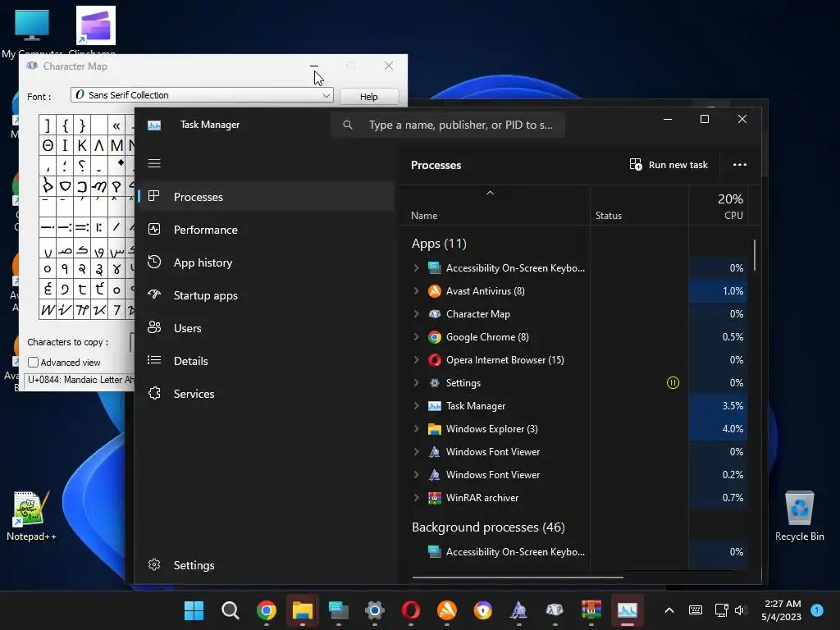The image size is (840, 630).
Task: Open the Processes page in the sidebar
Action: [267, 197]
